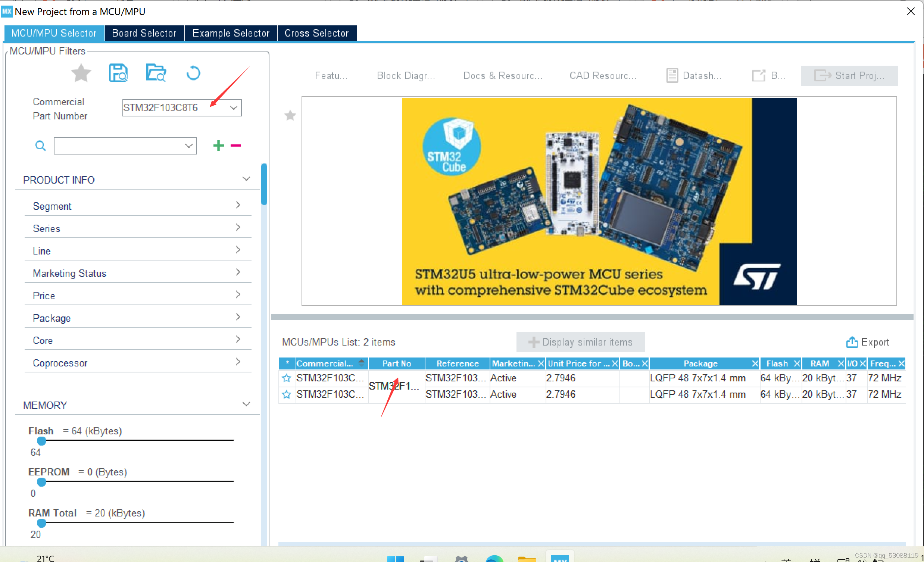The image size is (924, 562).
Task: Save current filter settings
Action: tap(118, 73)
